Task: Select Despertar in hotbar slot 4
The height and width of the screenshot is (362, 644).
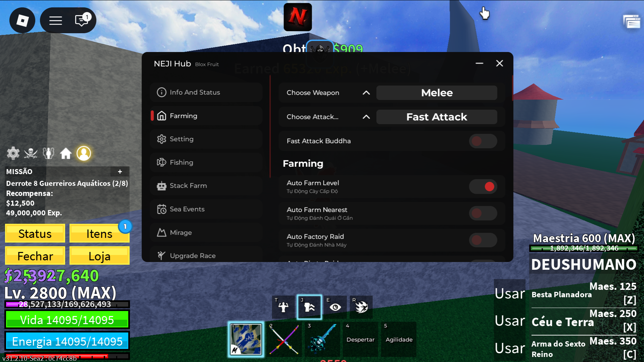Action: [x=360, y=339]
